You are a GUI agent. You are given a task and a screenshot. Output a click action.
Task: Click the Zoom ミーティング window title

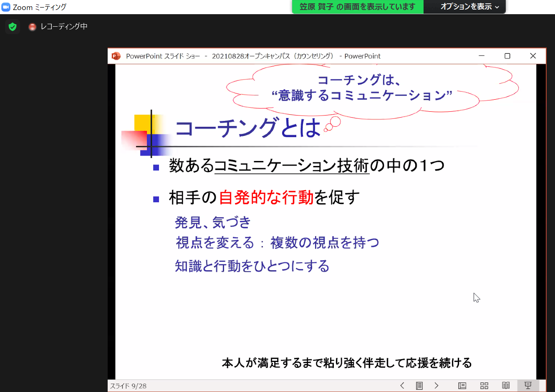[x=40, y=7]
